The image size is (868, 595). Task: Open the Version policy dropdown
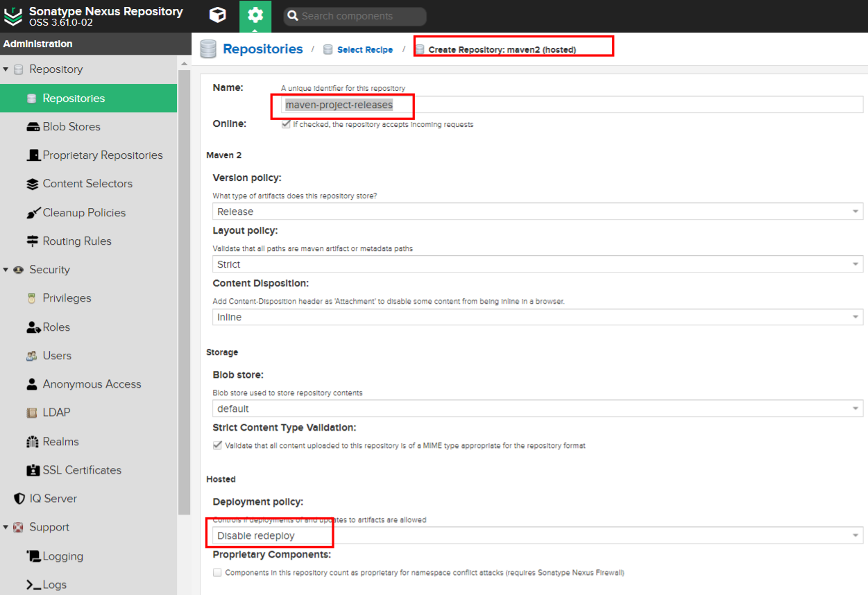537,212
